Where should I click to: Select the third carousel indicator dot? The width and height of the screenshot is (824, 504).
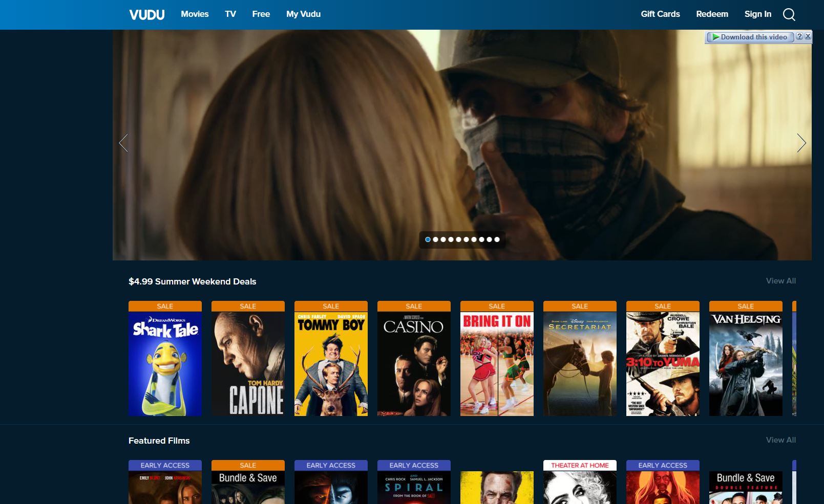point(443,239)
